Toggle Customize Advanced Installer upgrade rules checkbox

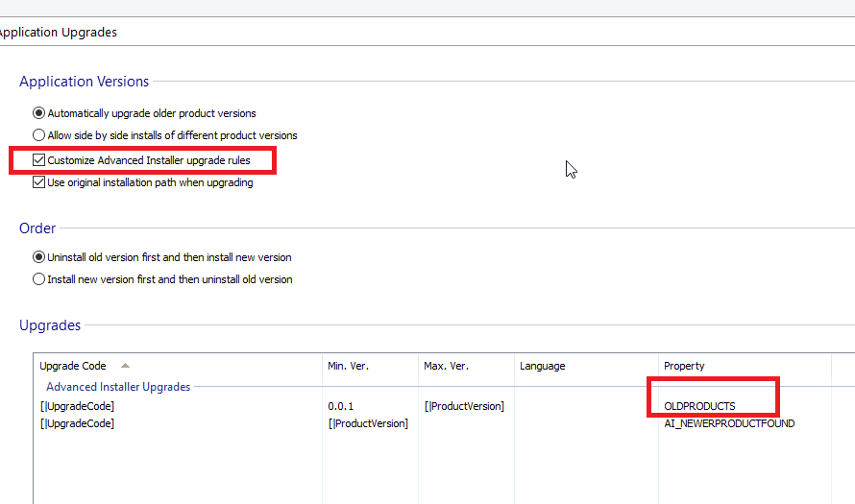tap(39, 160)
